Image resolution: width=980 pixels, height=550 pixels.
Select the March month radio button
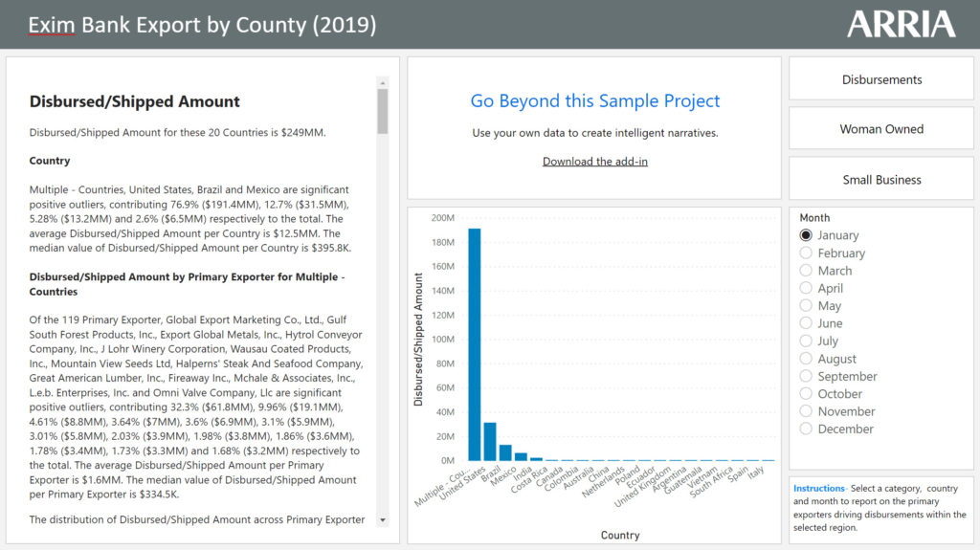click(806, 270)
